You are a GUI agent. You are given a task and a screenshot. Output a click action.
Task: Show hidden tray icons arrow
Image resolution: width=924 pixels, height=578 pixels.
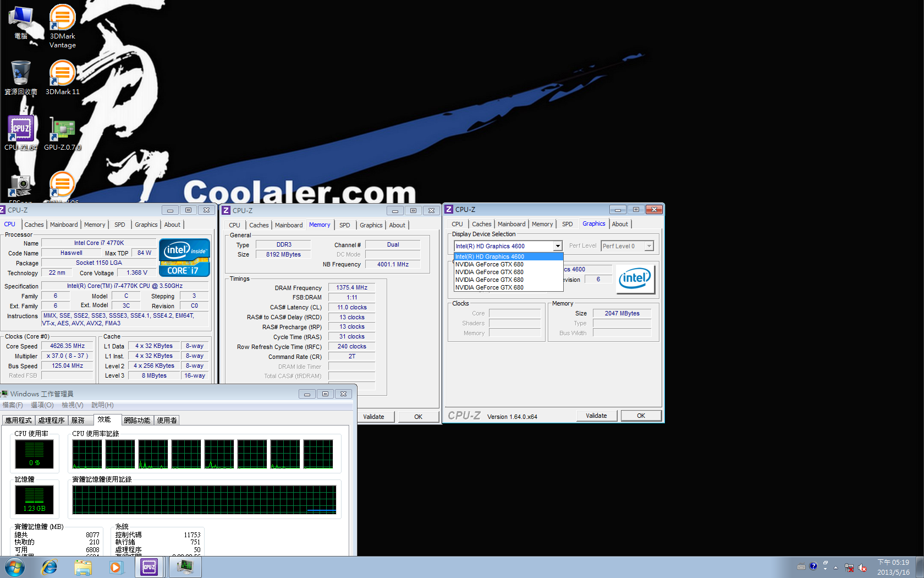[835, 568]
